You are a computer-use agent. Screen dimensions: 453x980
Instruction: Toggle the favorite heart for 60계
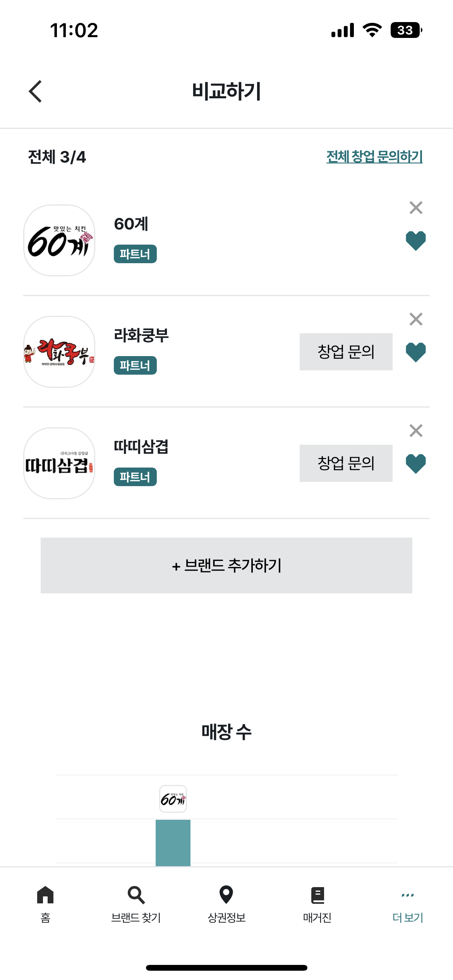click(x=416, y=241)
